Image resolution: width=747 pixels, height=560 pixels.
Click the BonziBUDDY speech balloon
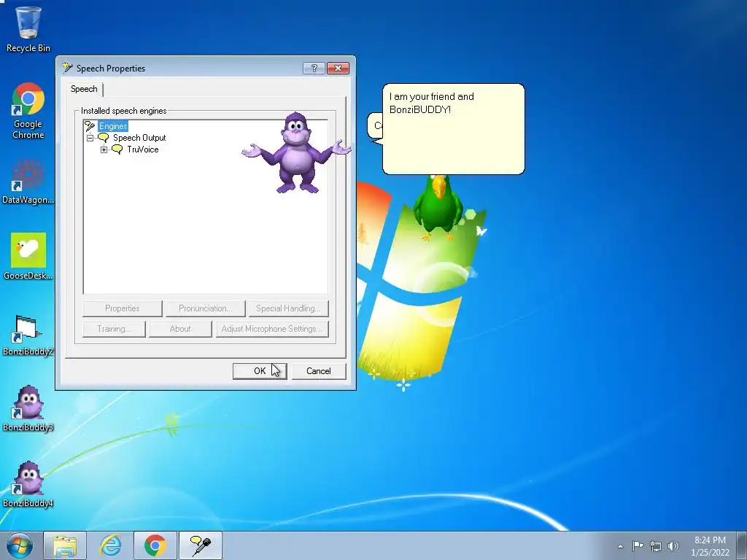(x=454, y=129)
